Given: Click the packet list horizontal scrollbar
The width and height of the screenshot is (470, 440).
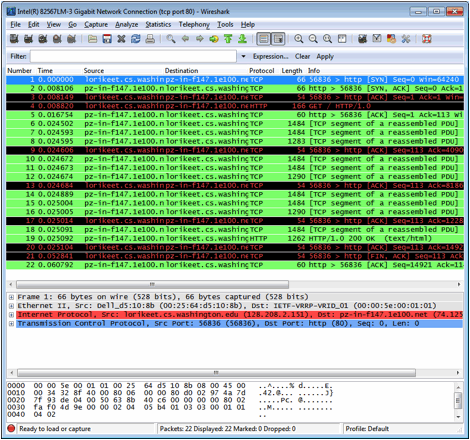Looking at the screenshot, I should tap(152, 284).
